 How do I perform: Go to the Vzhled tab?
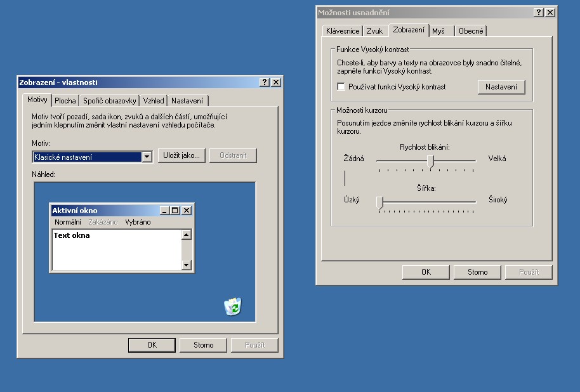[x=154, y=101]
